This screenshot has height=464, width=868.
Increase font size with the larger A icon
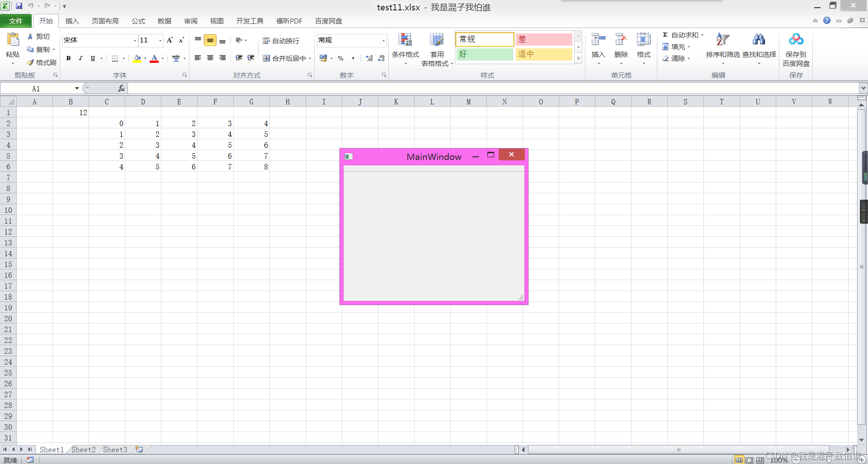tap(170, 40)
